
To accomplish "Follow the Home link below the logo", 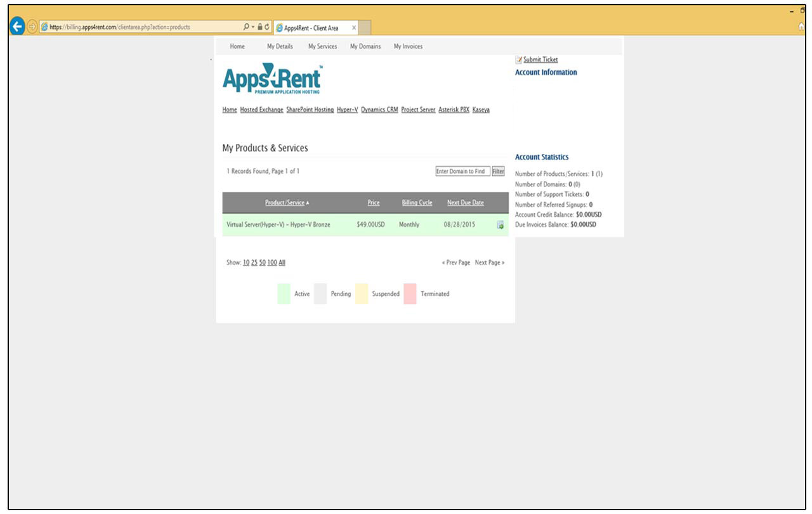I will [230, 110].
